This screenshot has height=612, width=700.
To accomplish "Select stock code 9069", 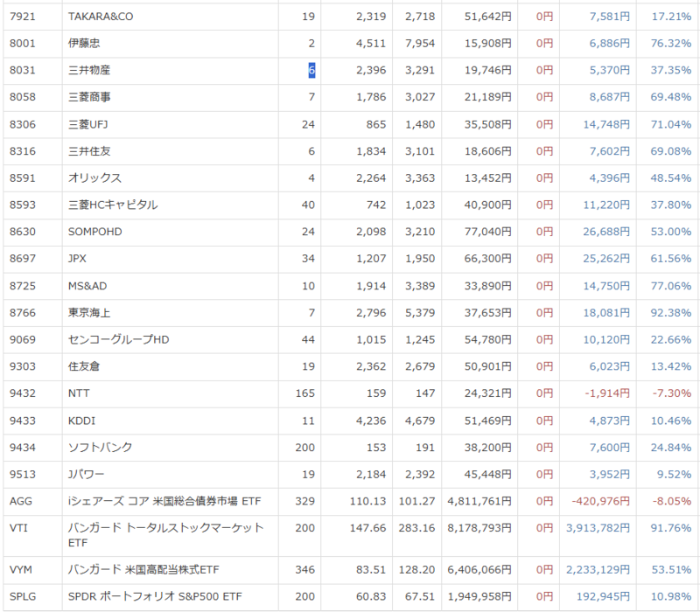I will (x=23, y=339).
